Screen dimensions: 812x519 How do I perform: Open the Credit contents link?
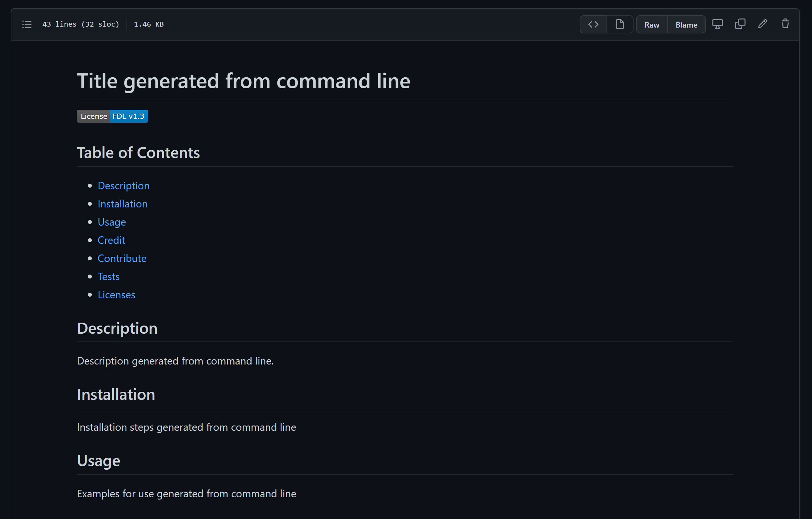point(111,240)
